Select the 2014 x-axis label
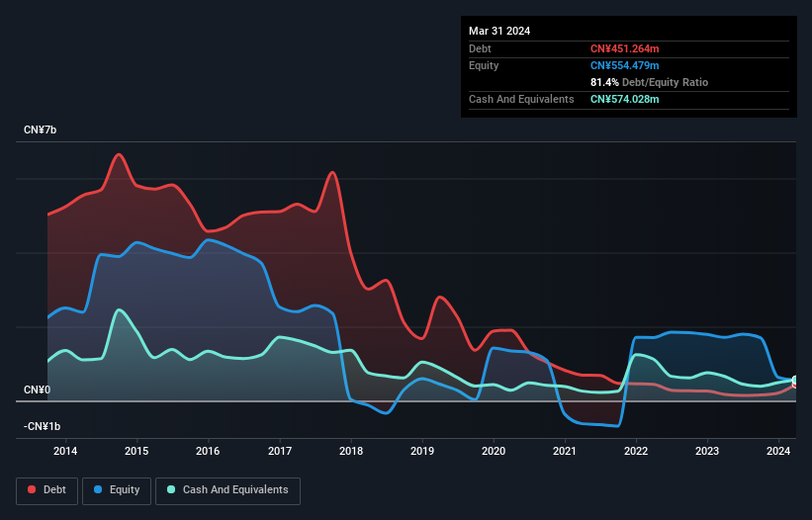 (65, 451)
